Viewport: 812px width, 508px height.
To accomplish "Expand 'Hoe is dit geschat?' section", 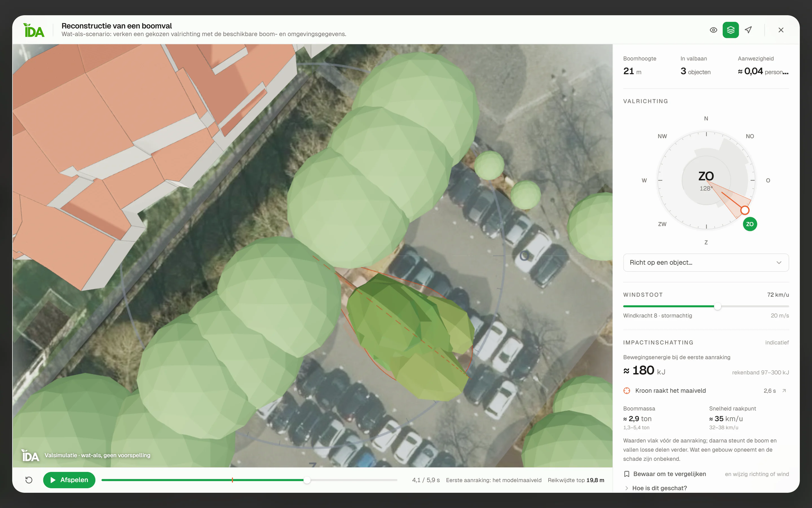I will click(656, 488).
